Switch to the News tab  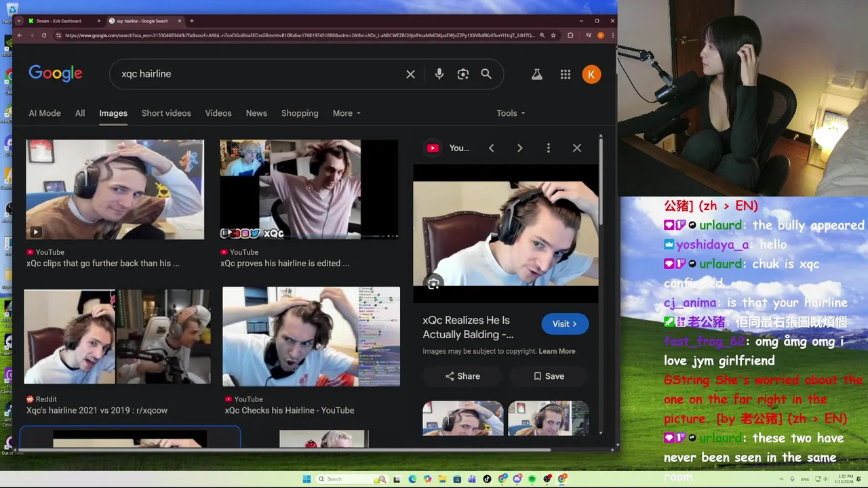click(256, 113)
